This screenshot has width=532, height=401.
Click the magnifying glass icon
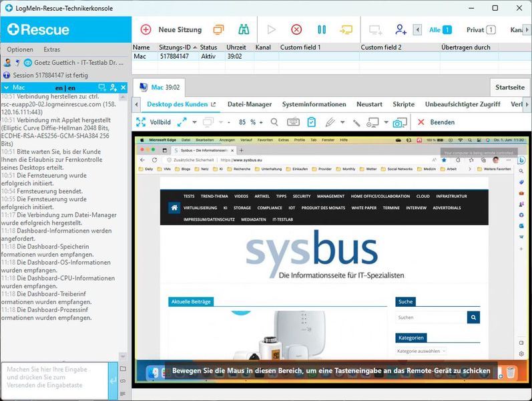coord(274,122)
